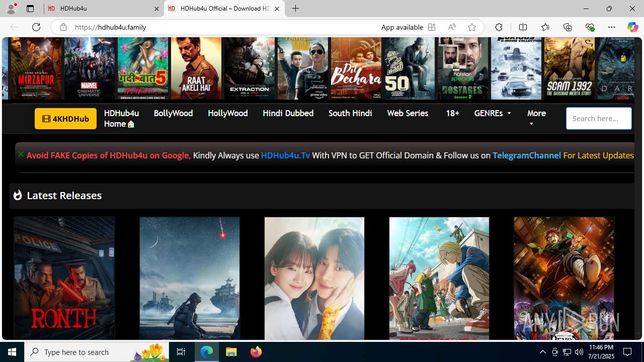
Task: Open the anime skateboarder poster
Action: point(439,278)
